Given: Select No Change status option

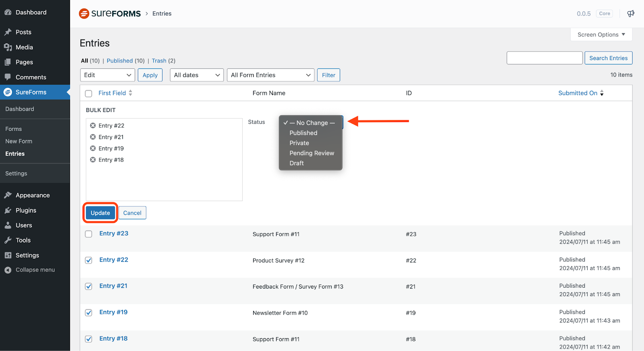Looking at the screenshot, I should point(311,123).
